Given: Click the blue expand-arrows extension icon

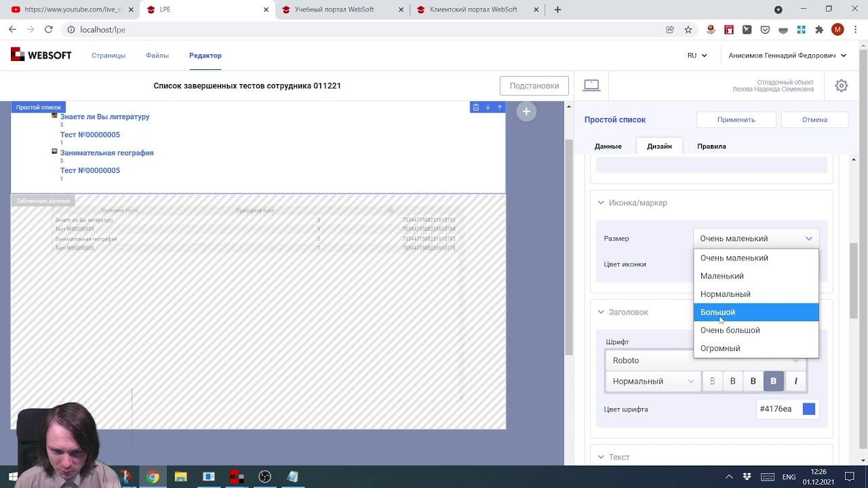Looking at the screenshot, I should point(801,29).
